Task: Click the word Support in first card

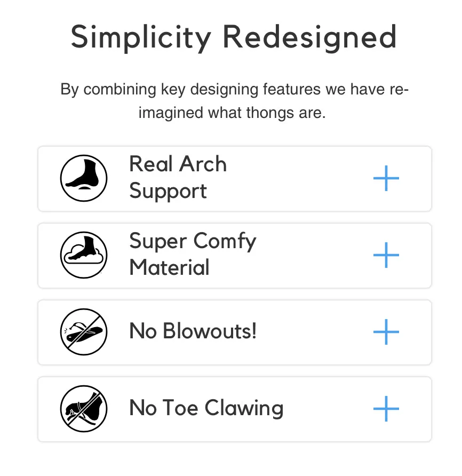Action: [x=168, y=191]
